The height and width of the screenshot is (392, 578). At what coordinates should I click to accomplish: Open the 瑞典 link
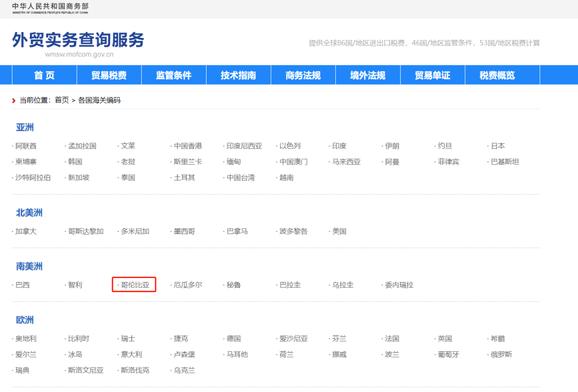pyautogui.click(x=22, y=370)
